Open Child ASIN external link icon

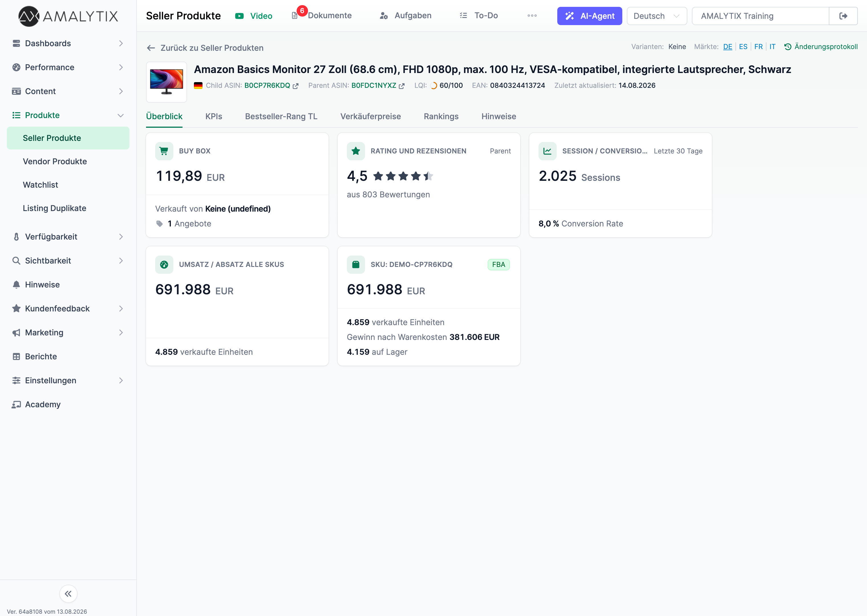295,86
